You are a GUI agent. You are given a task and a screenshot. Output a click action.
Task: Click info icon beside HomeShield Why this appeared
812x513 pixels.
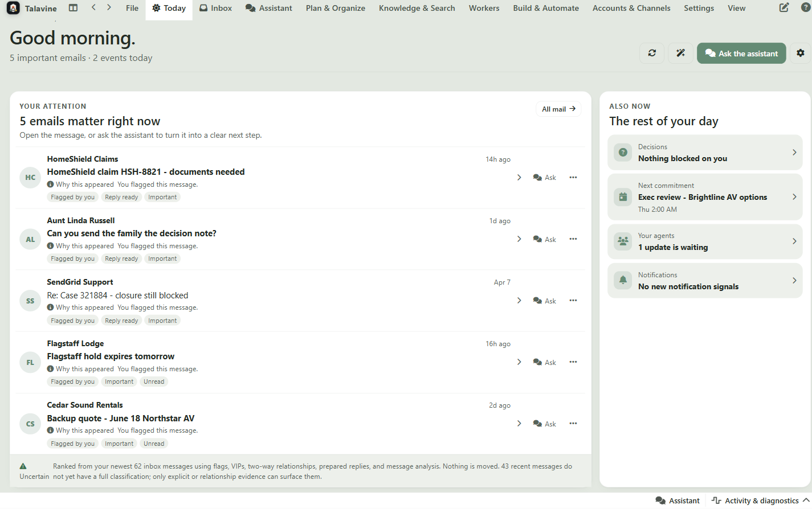coord(50,184)
